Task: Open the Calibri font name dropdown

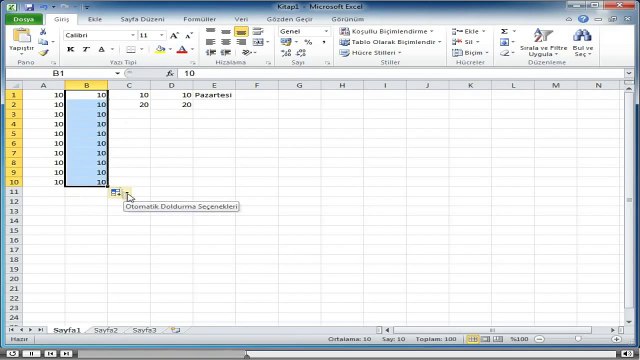Action: [133, 36]
